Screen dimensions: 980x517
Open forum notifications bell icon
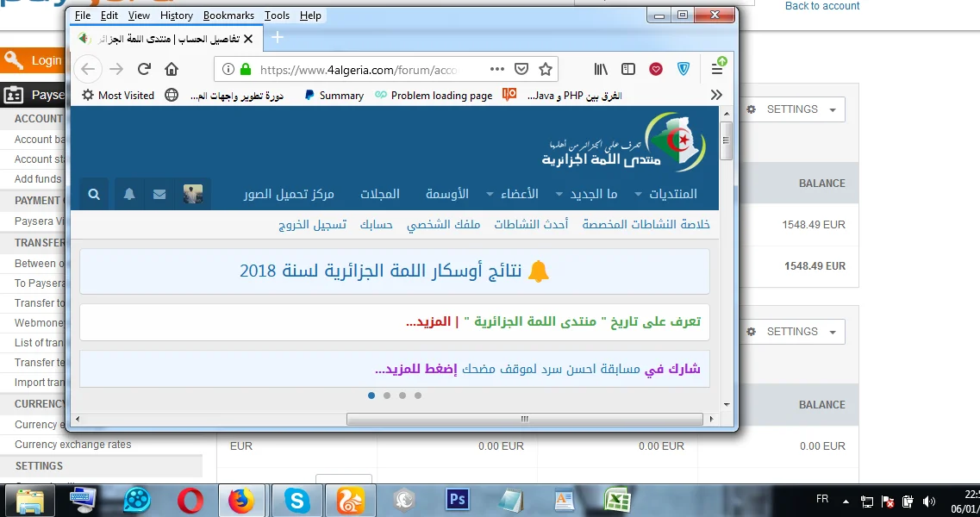pos(129,195)
